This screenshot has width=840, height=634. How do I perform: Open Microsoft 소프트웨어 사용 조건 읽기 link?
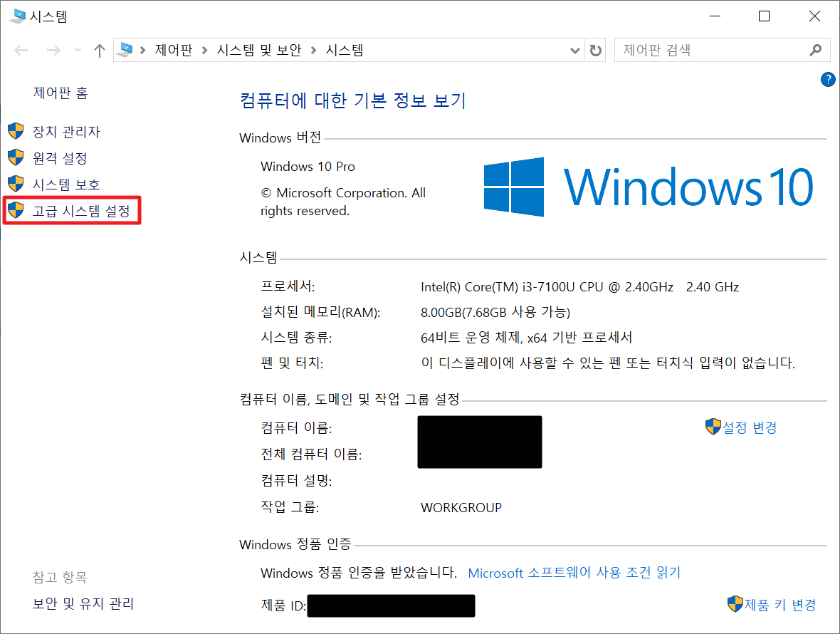[x=574, y=573]
